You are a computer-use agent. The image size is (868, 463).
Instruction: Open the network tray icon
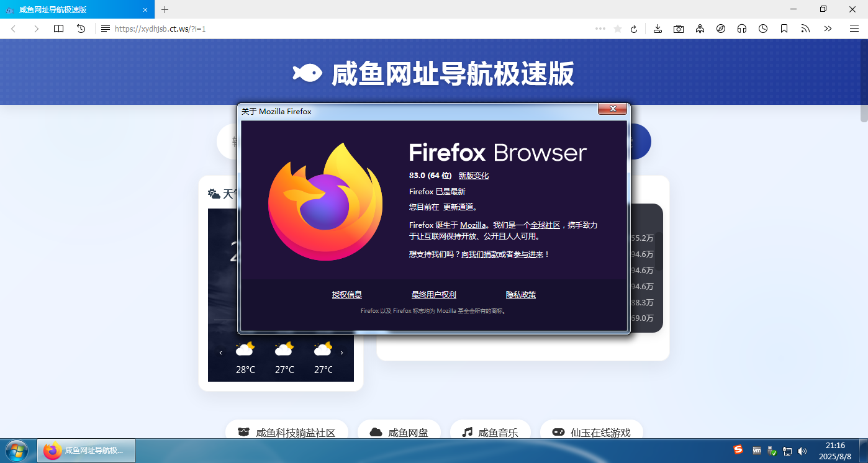[787, 451]
